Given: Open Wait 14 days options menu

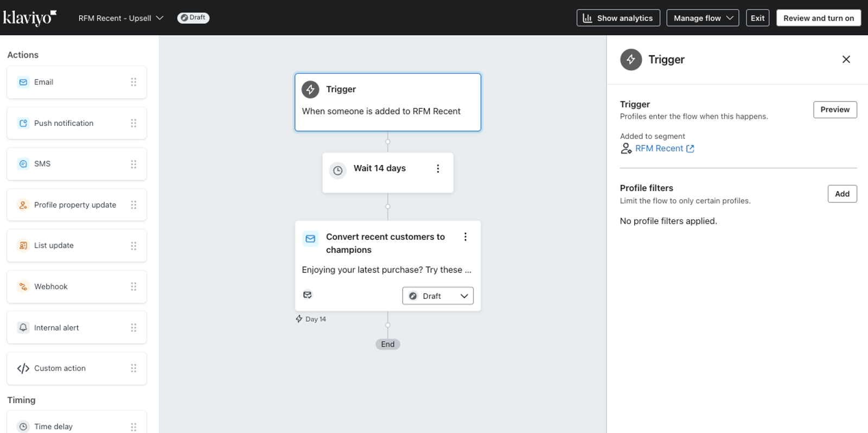Looking at the screenshot, I should 438,169.
